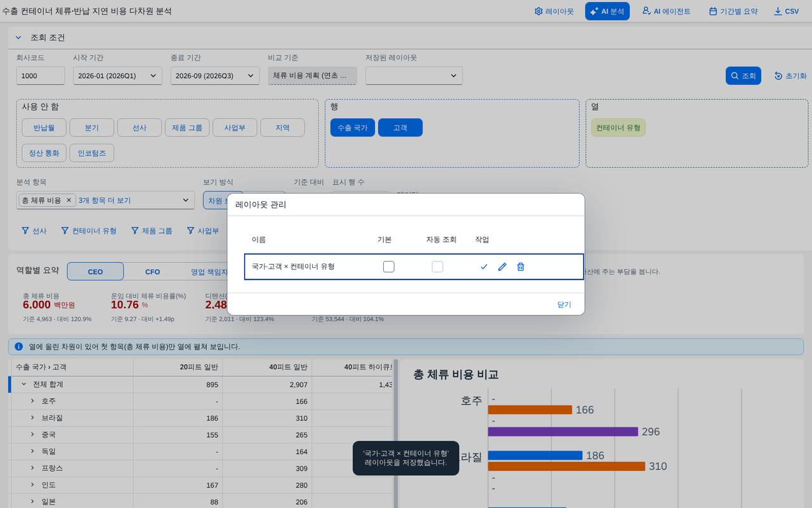Image resolution: width=812 pixels, height=508 pixels.
Task: Click the 인코텀즈 dimension chip
Action: coord(92,153)
